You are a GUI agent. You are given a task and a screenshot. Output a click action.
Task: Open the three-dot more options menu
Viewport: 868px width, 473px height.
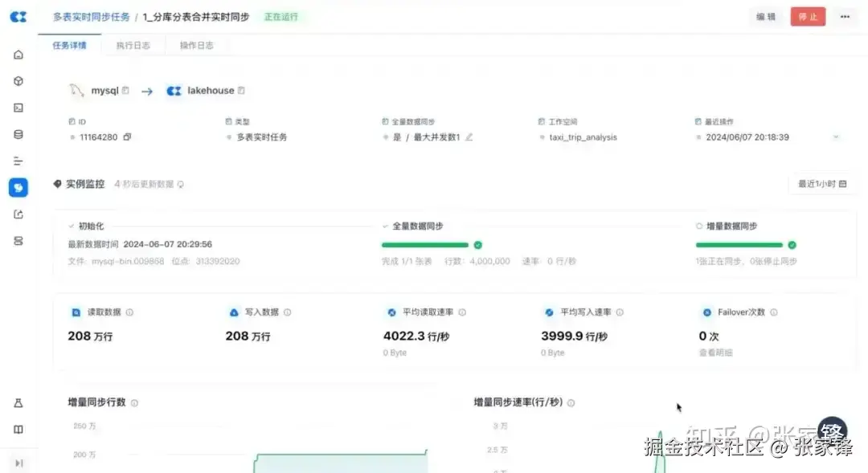click(x=845, y=17)
